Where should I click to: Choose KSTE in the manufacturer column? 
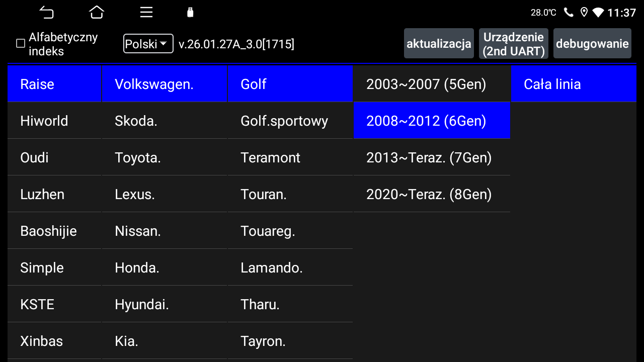[x=54, y=304]
